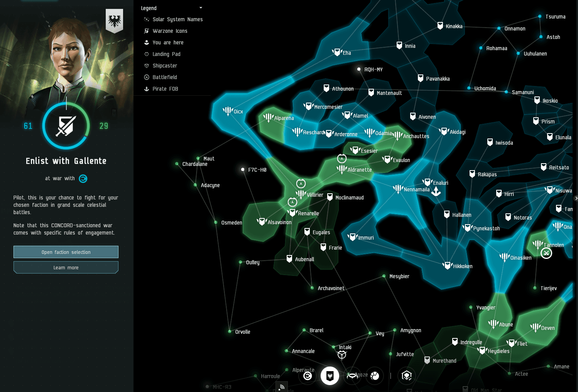
Task: Click Open faction selection button
Action: tap(66, 252)
